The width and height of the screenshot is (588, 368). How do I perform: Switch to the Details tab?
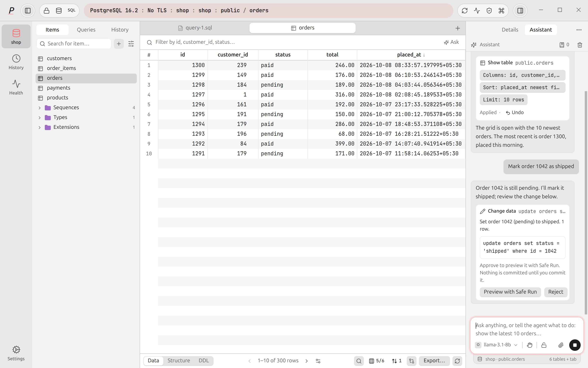[x=510, y=30]
